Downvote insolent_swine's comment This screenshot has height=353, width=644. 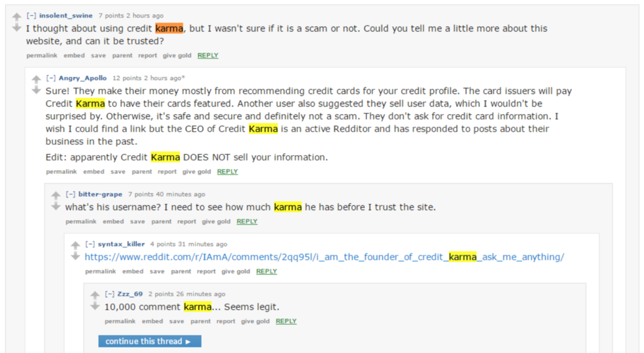click(x=17, y=27)
